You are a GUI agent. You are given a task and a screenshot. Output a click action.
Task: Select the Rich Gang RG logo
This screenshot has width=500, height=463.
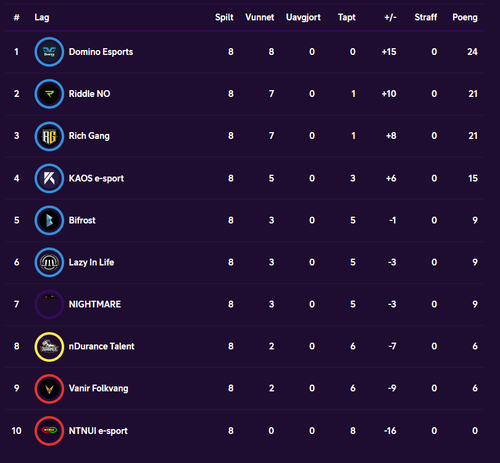coord(49,136)
